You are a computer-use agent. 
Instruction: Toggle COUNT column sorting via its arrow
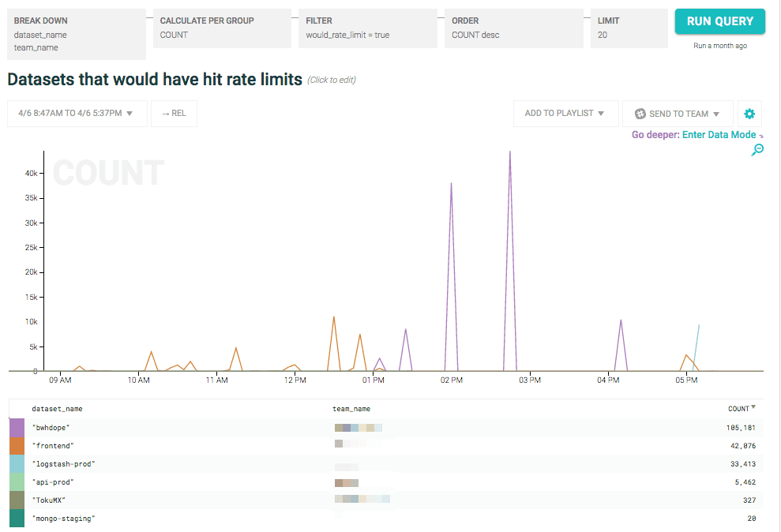point(755,408)
